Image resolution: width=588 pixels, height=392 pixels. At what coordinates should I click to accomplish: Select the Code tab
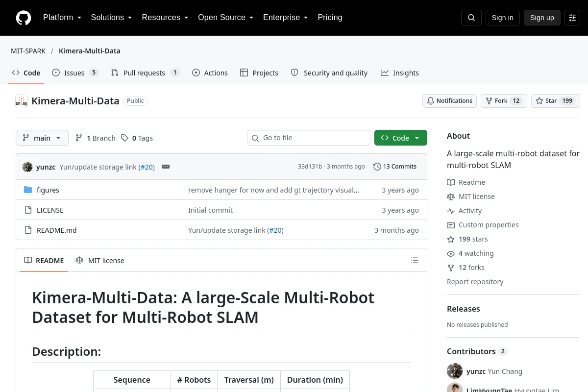pyautogui.click(x=26, y=73)
